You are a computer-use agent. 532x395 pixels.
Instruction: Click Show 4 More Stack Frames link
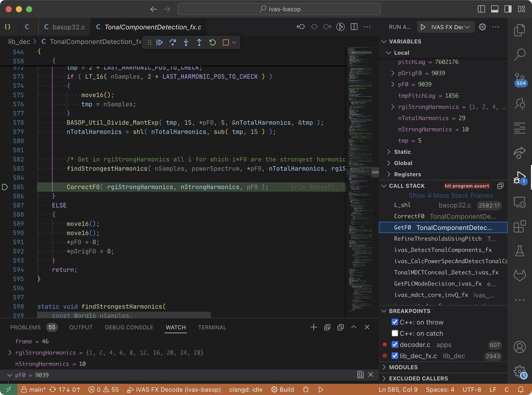pos(451,195)
